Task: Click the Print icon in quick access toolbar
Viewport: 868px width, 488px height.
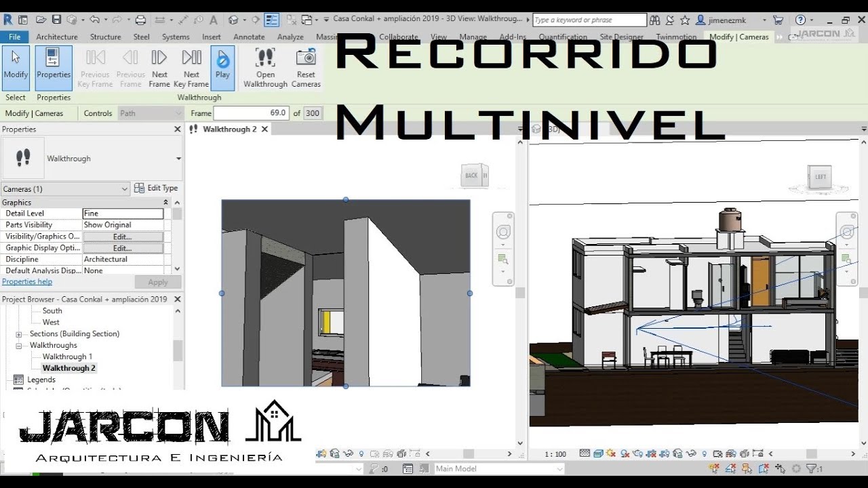Action: point(140,20)
